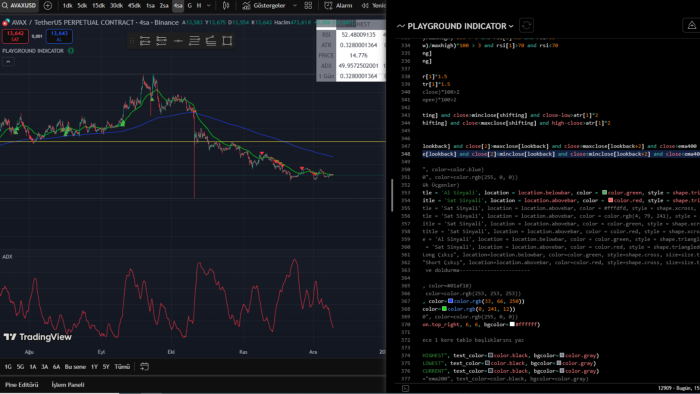Open the blue color.rgb swatch on line 367
This screenshot has height=394, width=700.
[x=450, y=301]
